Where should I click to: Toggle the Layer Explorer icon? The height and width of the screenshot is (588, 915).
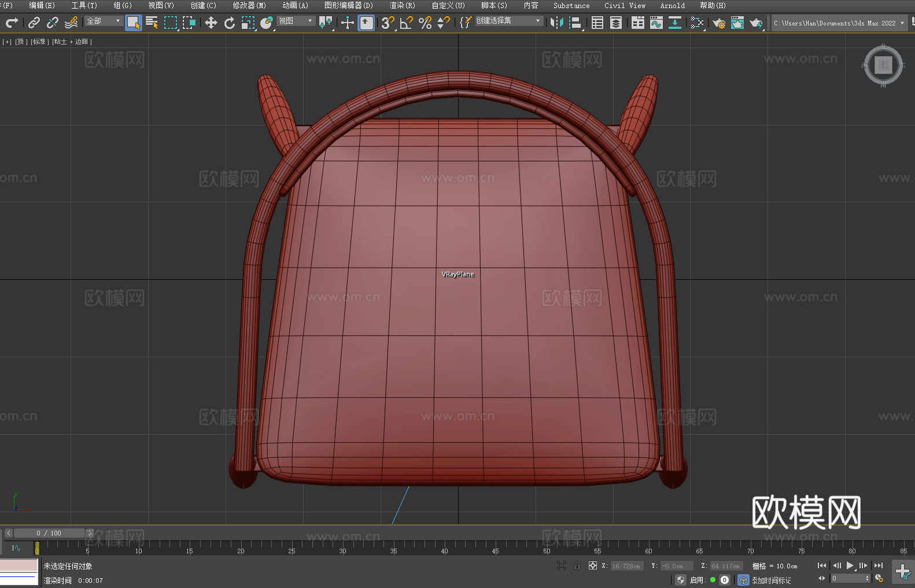[x=616, y=23]
